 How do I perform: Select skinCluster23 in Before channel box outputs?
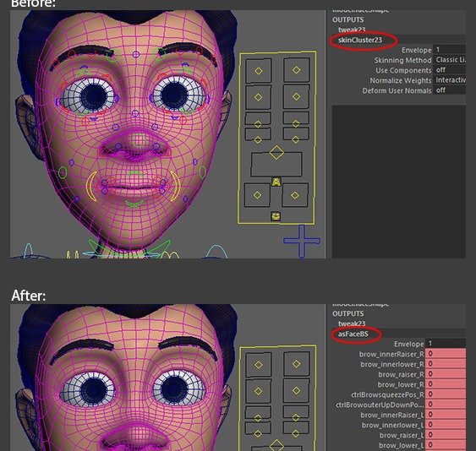360,40
